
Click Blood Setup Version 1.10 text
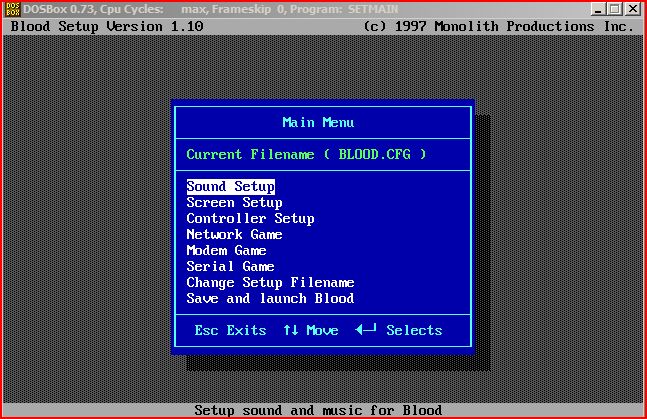(x=107, y=26)
